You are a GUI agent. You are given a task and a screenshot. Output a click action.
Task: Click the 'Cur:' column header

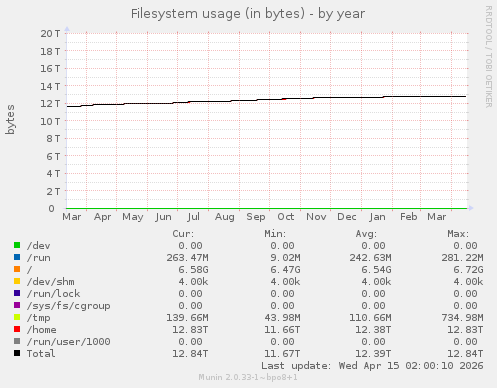183,234
